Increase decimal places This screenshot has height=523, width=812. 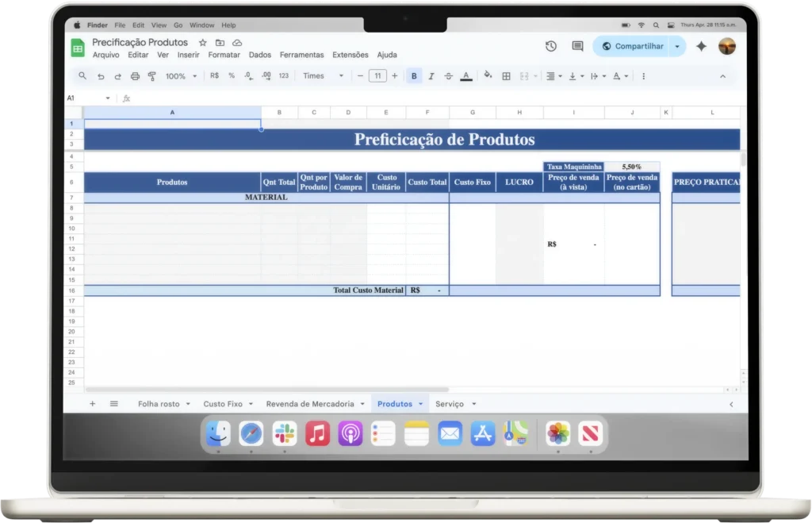[266, 75]
